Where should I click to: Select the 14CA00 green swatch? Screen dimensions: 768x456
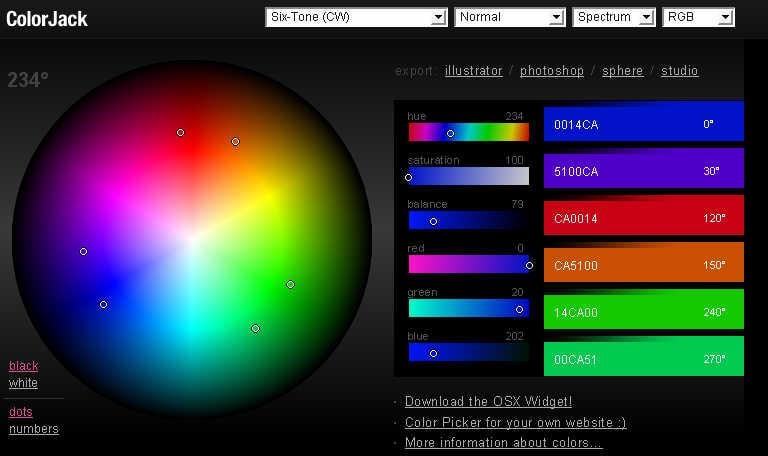tap(644, 309)
